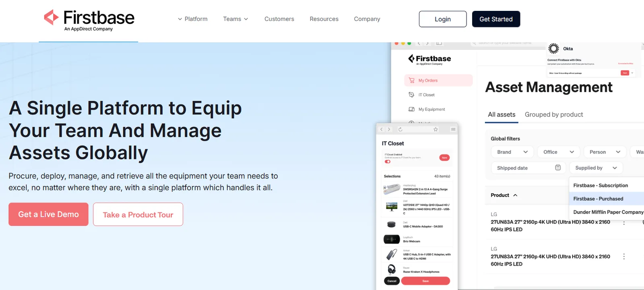Click the My Orders cart icon
This screenshot has width=644, height=290.
tap(411, 80)
